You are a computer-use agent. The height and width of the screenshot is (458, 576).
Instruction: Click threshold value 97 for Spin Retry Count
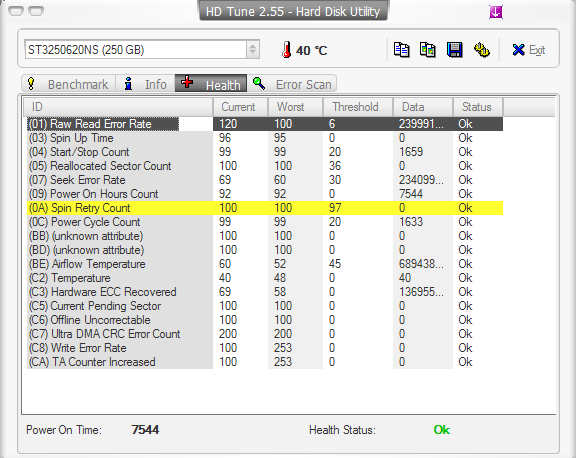click(335, 208)
